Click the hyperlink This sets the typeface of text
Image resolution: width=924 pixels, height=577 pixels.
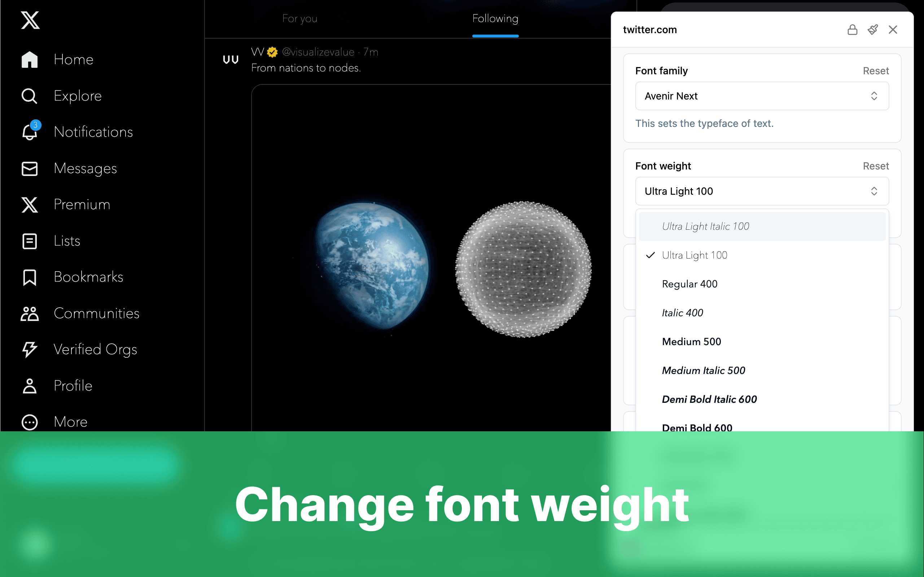(x=704, y=124)
